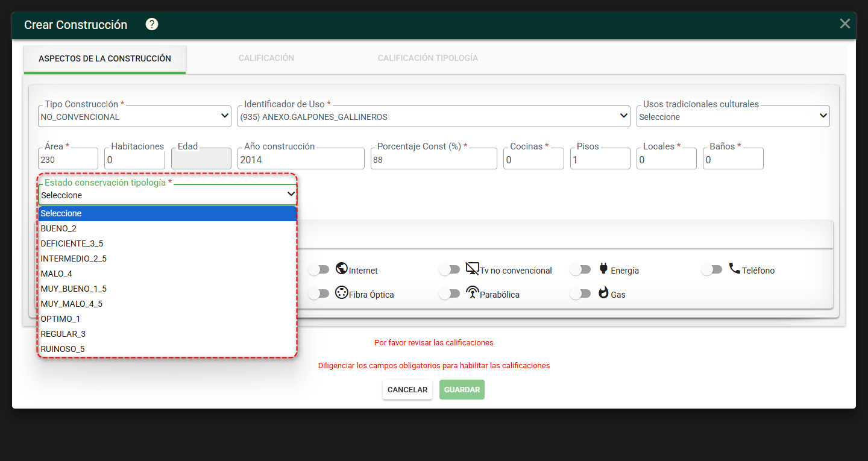The width and height of the screenshot is (868, 461).
Task: Pick MUY_MALO_4_5 from the list
Action: 168,304
